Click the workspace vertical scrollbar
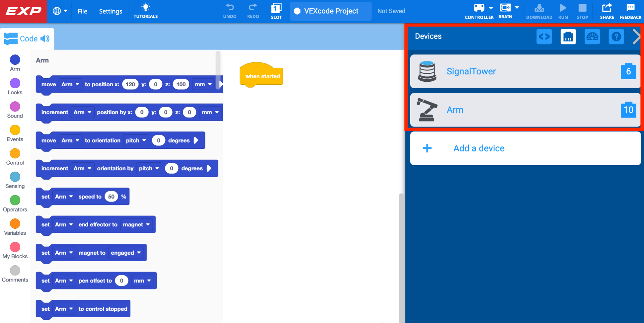This screenshot has width=644, height=323. pyautogui.click(x=401, y=258)
